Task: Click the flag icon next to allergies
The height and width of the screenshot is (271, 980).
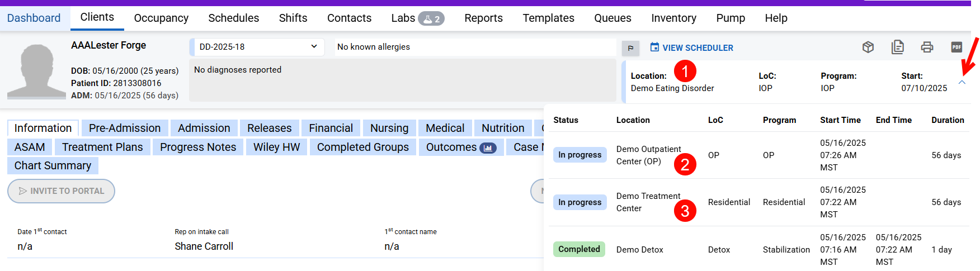Action: coord(630,48)
